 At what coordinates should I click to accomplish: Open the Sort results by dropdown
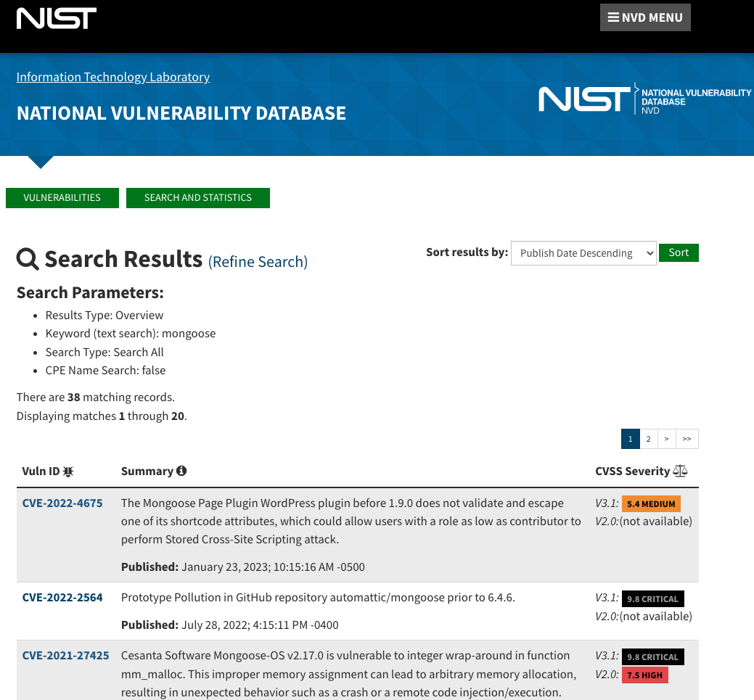point(583,253)
